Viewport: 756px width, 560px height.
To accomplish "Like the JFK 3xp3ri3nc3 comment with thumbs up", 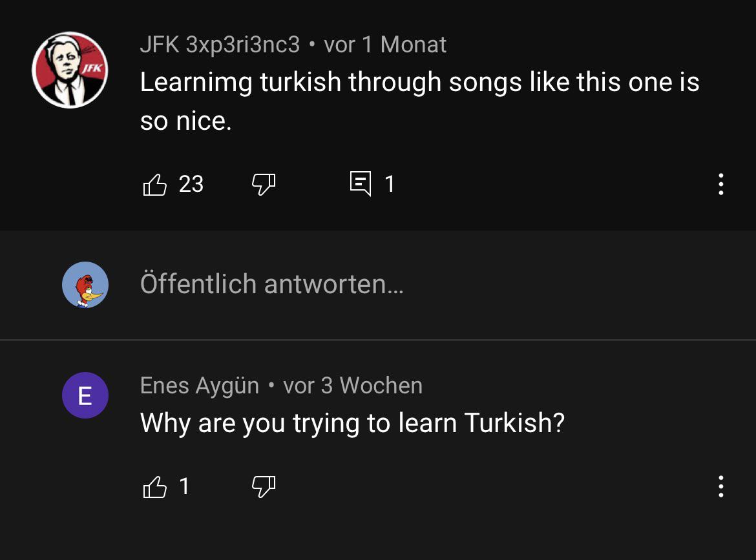I will tap(154, 185).
